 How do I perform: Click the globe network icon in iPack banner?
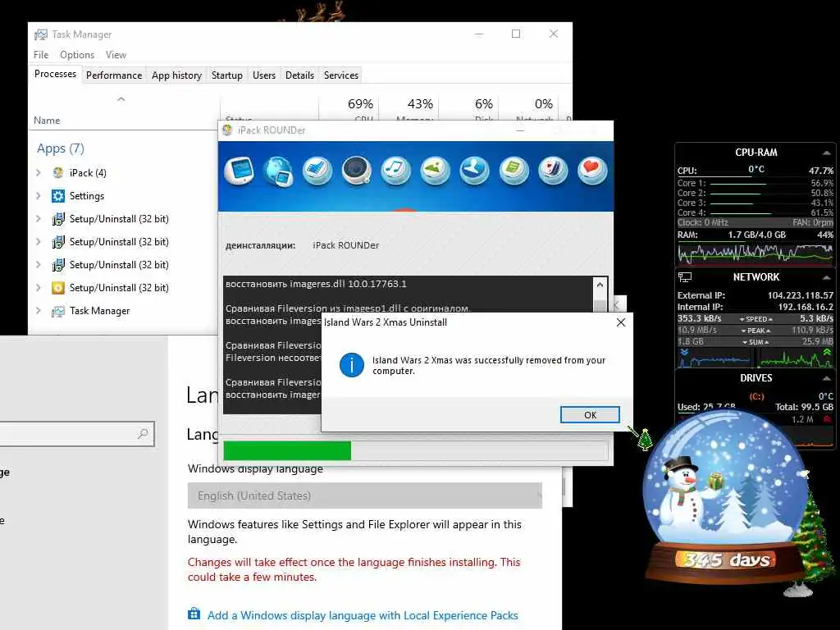[279, 171]
